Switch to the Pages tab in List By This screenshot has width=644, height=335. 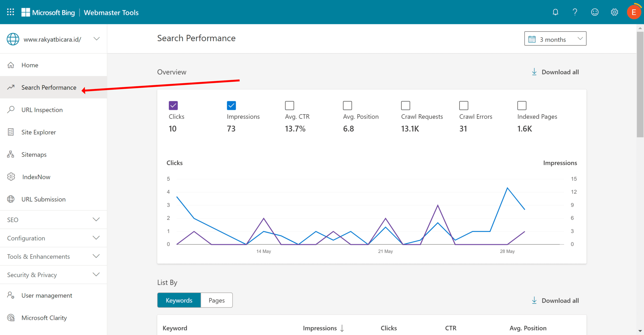tap(217, 300)
